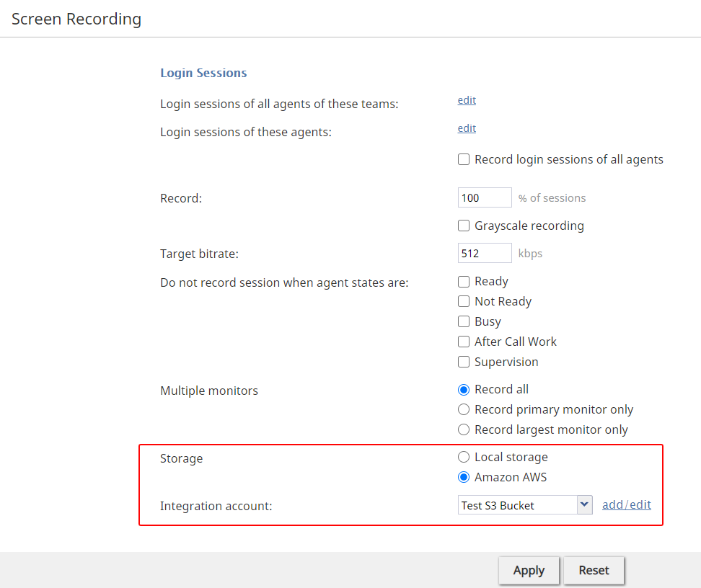Open edit link for teams login sessions
The image size is (701, 588).
pos(467,100)
